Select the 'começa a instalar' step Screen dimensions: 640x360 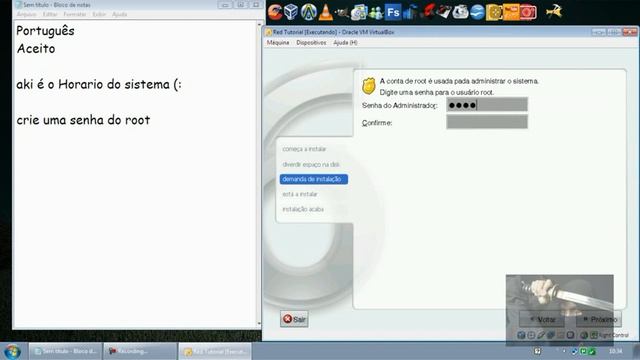(304, 149)
